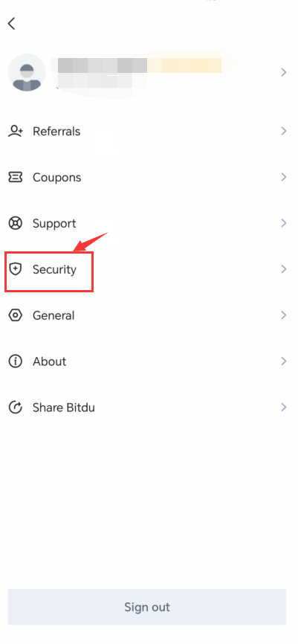Click the Security shield icon

[15, 269]
